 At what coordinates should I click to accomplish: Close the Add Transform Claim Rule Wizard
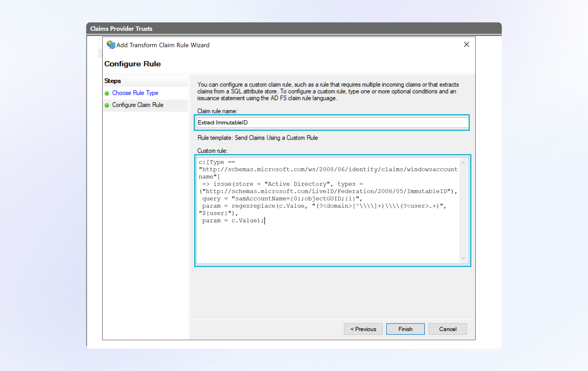[467, 45]
